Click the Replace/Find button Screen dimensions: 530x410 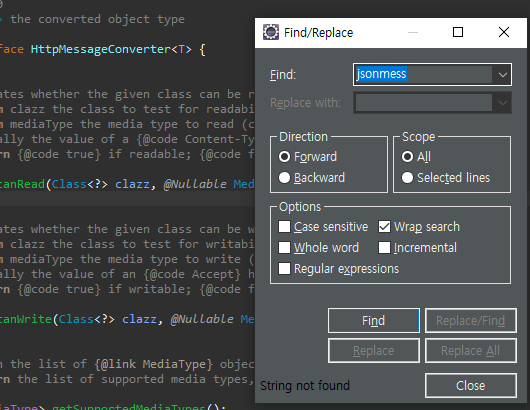471,320
